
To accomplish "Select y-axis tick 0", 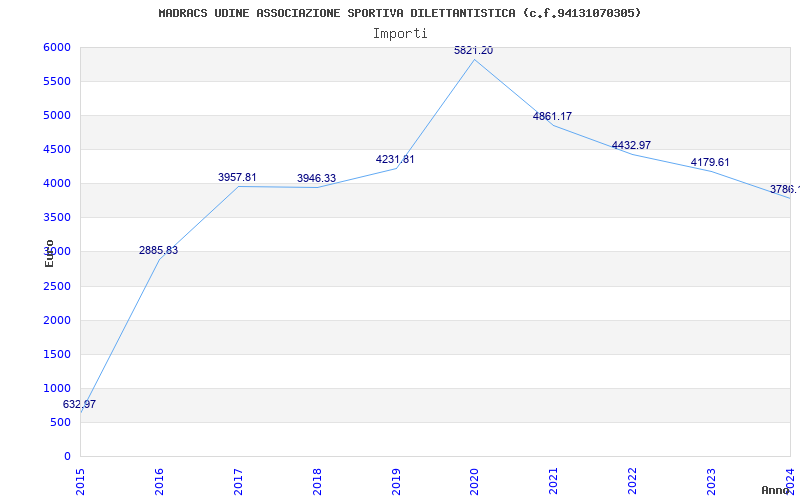I will coord(67,457).
